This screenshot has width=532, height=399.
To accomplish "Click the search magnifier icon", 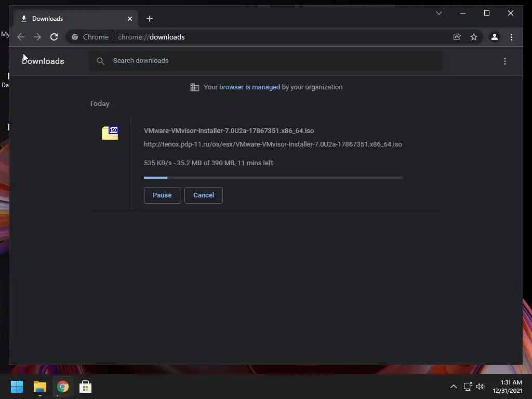I will coord(100,61).
